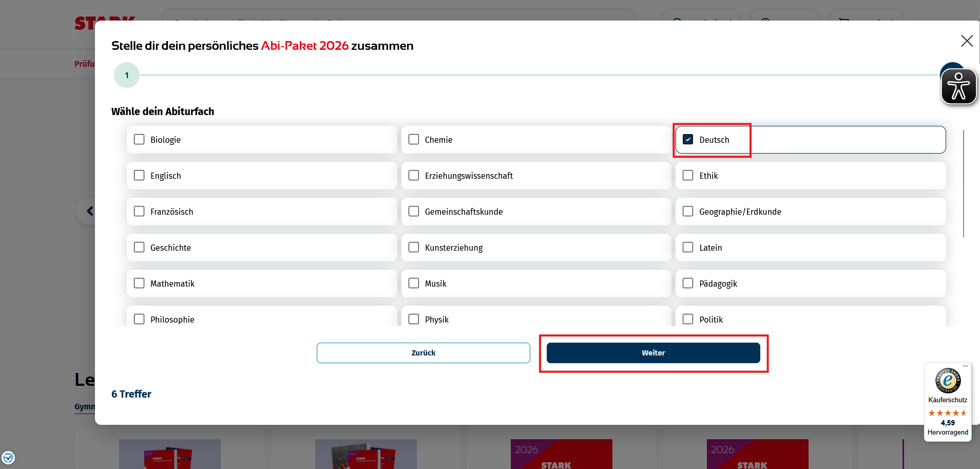
Task: Click the left carousel arrow chevron
Action: click(x=90, y=211)
